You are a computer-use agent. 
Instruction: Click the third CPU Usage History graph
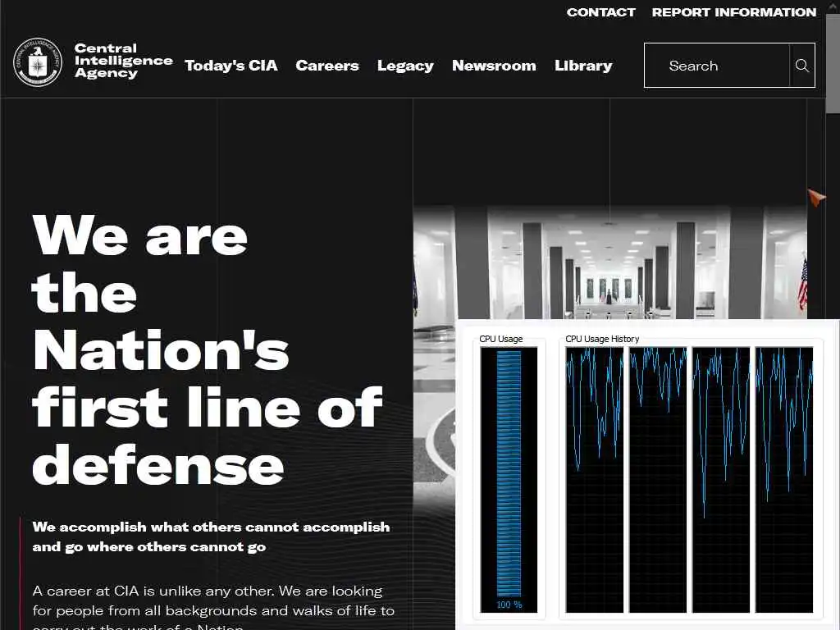pos(721,479)
